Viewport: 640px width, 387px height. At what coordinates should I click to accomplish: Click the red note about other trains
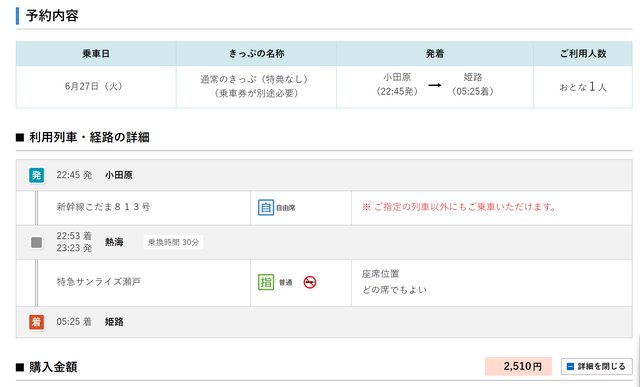[459, 207]
